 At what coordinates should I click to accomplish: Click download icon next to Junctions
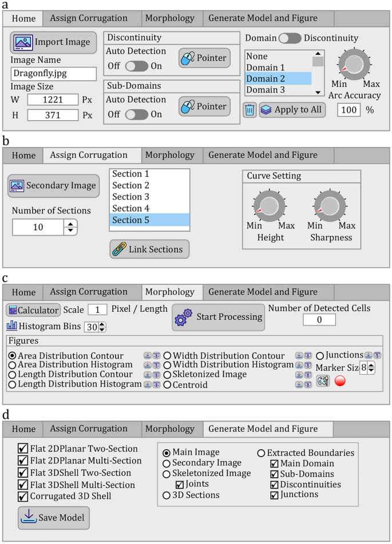369,355
